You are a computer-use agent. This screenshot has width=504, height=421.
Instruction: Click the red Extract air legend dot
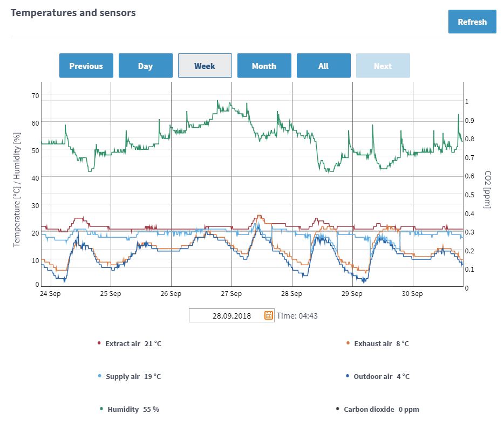98,343
